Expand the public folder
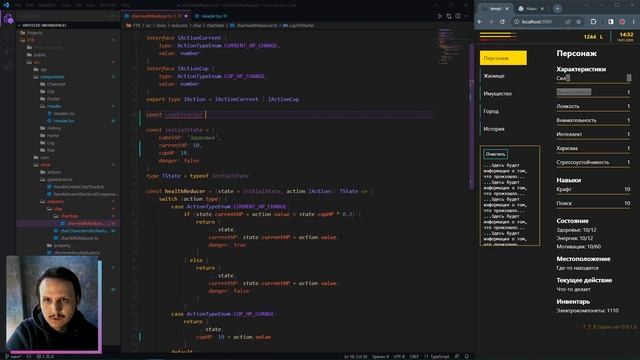The image size is (640, 360). (40, 55)
